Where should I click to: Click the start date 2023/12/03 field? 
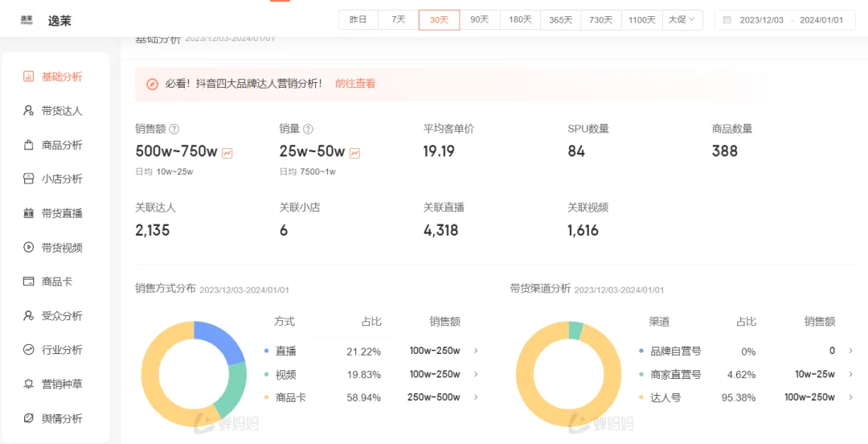pos(761,20)
